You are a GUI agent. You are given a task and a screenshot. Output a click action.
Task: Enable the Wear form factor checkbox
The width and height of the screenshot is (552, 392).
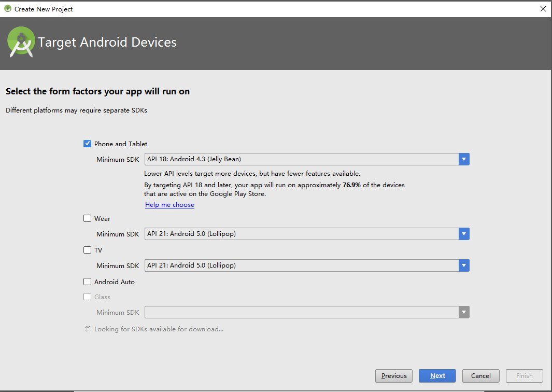[x=87, y=218]
